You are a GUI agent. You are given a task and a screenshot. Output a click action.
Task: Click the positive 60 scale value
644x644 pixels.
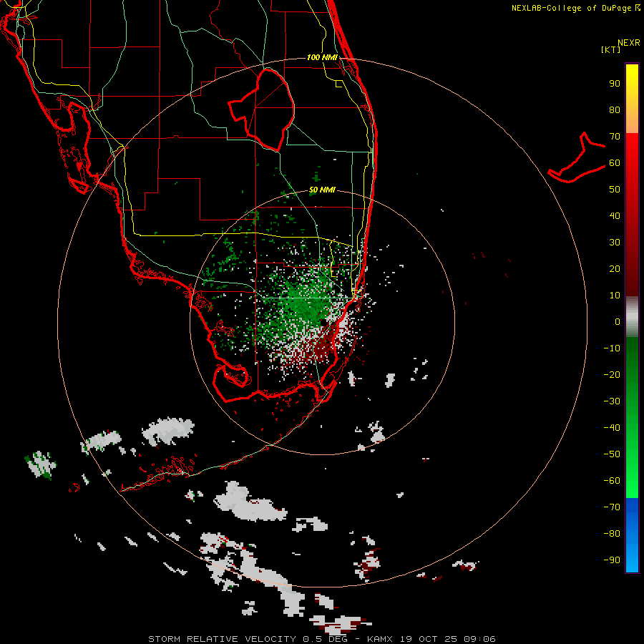[x=615, y=163]
